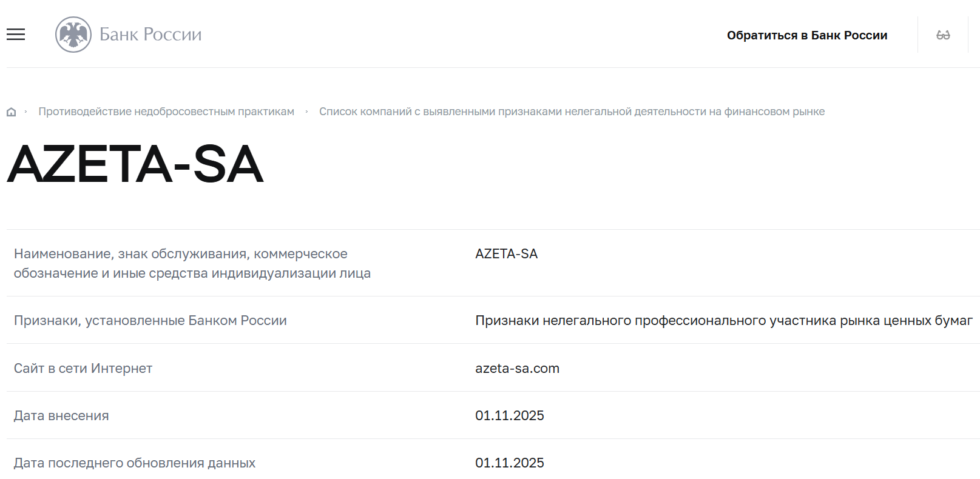Open the menu using the three-line icon
The image size is (980, 479).
[x=15, y=35]
